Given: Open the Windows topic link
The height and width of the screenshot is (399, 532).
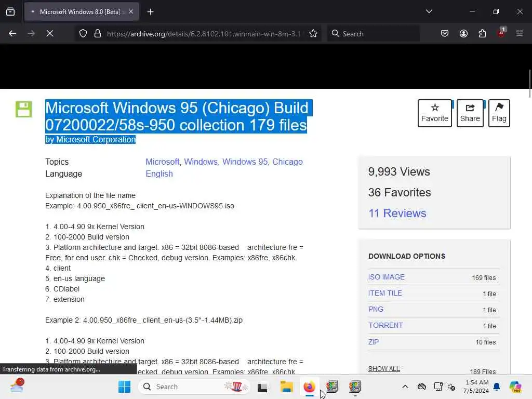Looking at the screenshot, I should 201,162.
